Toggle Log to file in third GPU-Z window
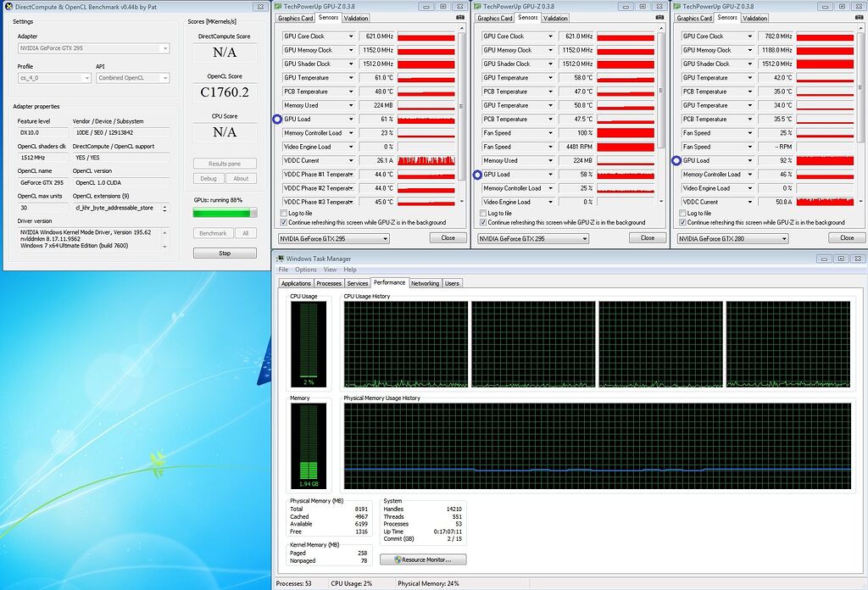The height and width of the screenshot is (590, 868). click(682, 213)
